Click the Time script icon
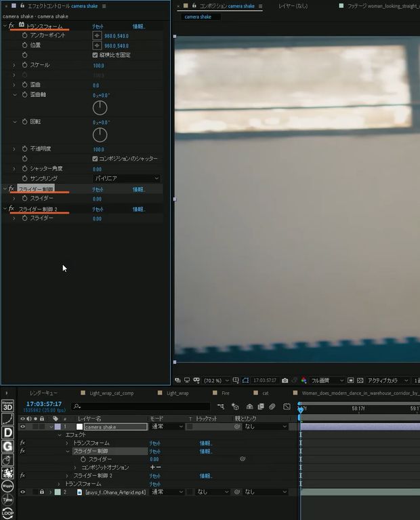 click(x=7, y=500)
